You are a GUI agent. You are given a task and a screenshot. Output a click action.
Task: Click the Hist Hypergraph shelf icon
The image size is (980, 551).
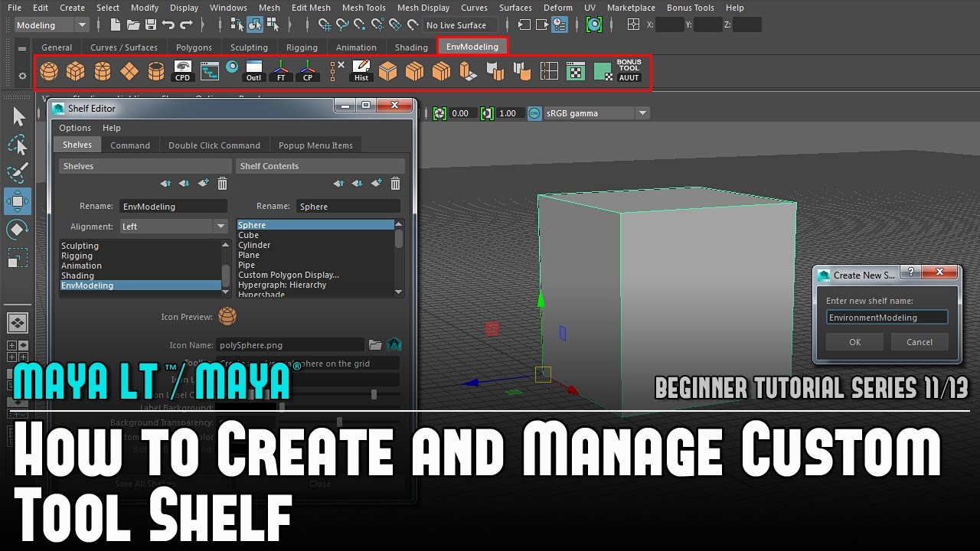pyautogui.click(x=361, y=70)
